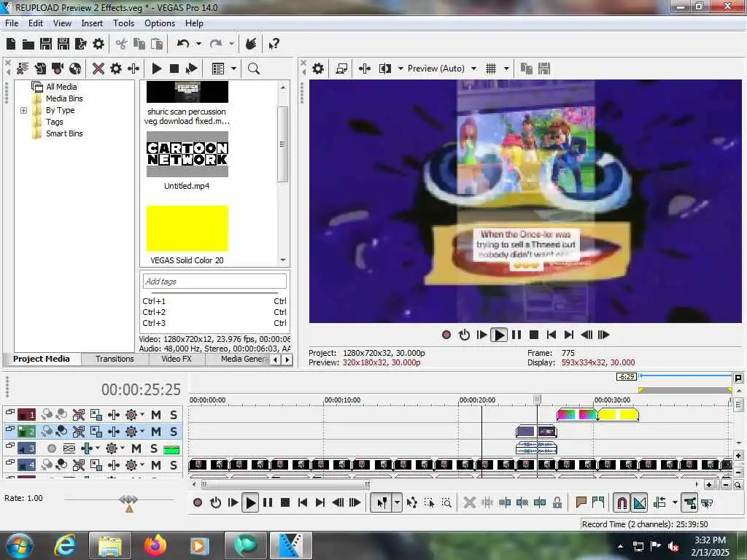Click Get Media from the Web globe icon
The height and width of the screenshot is (560, 747).
tap(75, 69)
